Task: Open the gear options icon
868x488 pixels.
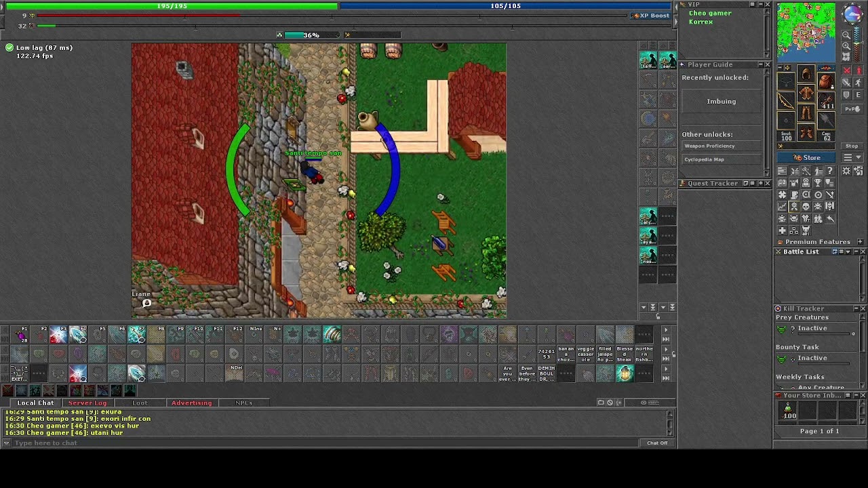Action: tap(846, 171)
